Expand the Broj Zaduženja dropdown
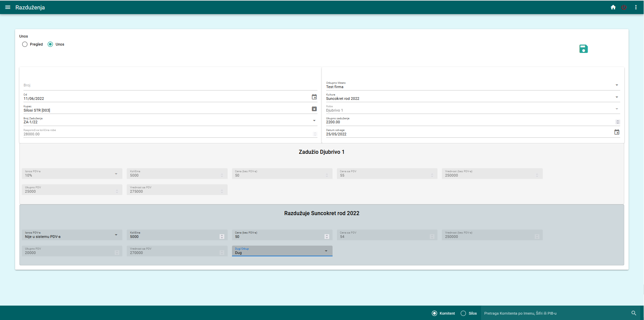The height and width of the screenshot is (320, 644). (314, 120)
